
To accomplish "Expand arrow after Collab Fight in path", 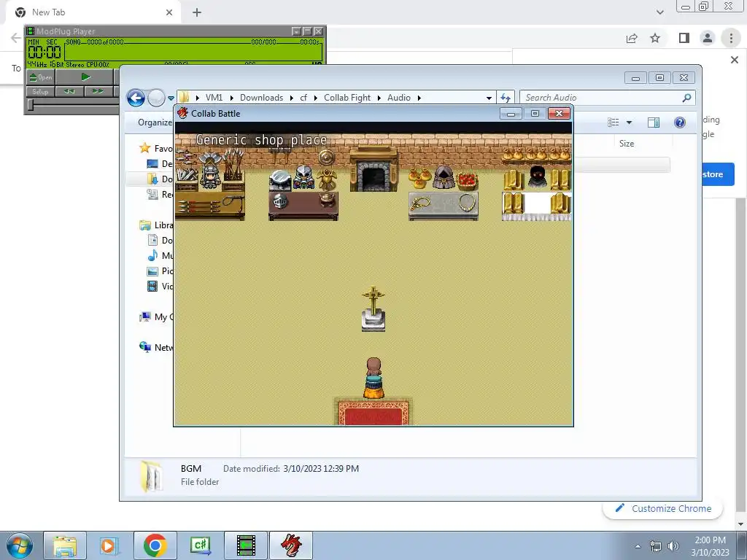I will coord(379,98).
